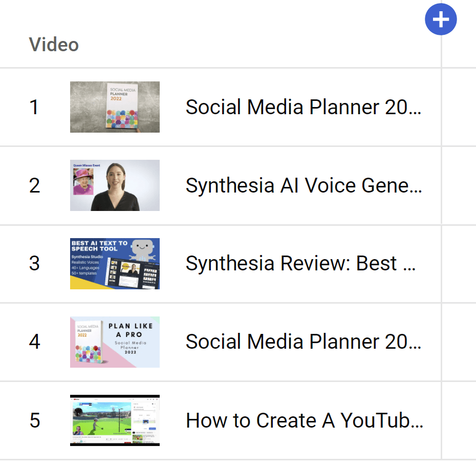Open the Synthesia Review: Best title
Viewport: 476px width, 466px height.
point(301,264)
